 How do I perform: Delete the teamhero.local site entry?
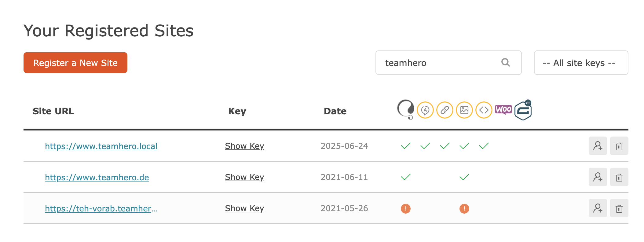[x=619, y=146]
